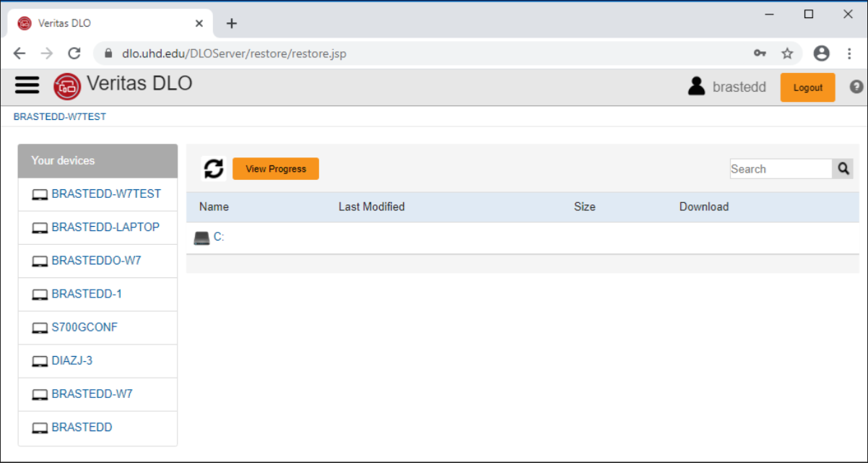The width and height of the screenshot is (868, 463).
Task: Click the Veritas DLO title text
Action: click(139, 84)
